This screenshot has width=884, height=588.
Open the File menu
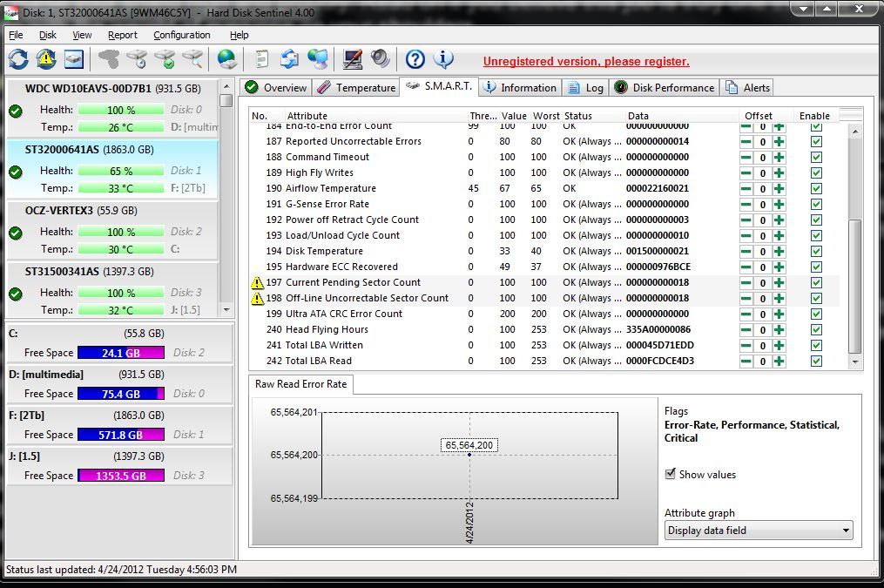16,35
